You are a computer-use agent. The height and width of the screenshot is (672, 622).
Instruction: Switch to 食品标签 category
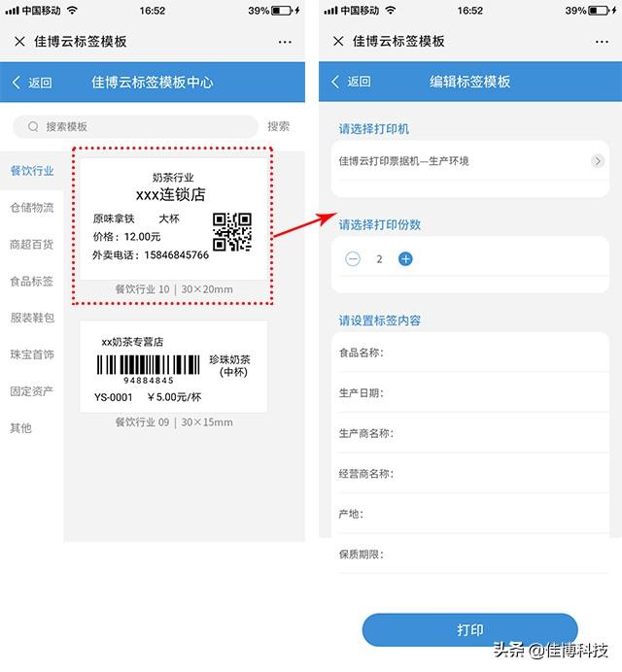32,282
